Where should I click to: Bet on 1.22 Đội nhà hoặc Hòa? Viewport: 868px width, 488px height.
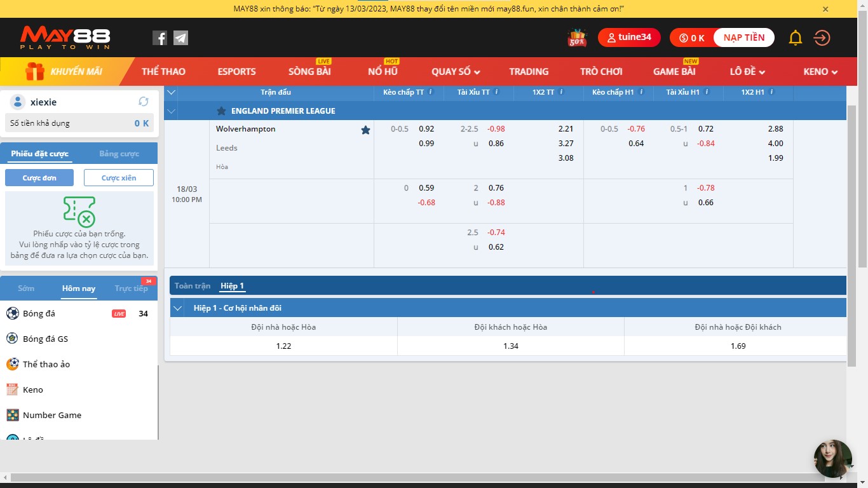tap(283, 346)
